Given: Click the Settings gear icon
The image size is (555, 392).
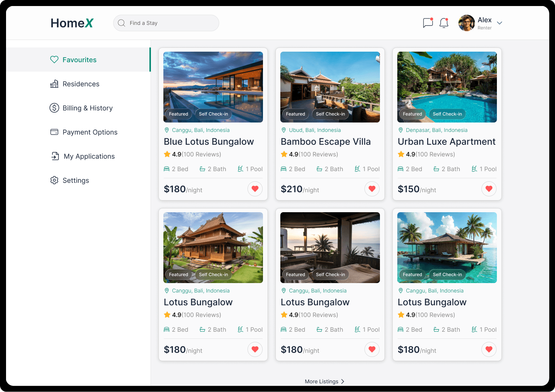Looking at the screenshot, I should pyautogui.click(x=54, y=180).
